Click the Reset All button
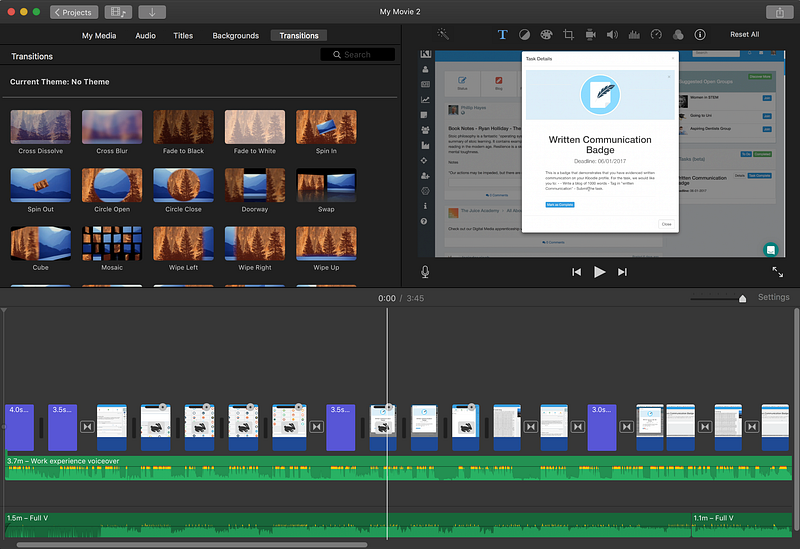 [x=744, y=35]
